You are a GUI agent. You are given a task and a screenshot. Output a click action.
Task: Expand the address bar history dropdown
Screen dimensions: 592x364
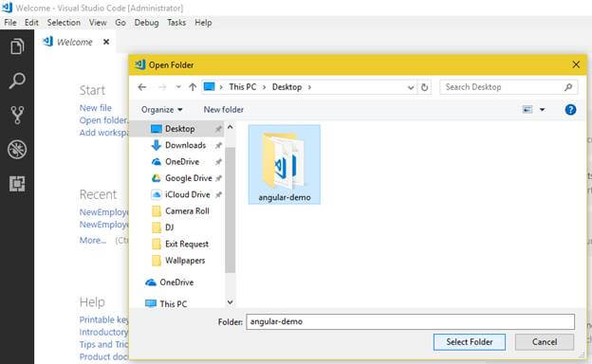pyautogui.click(x=411, y=87)
